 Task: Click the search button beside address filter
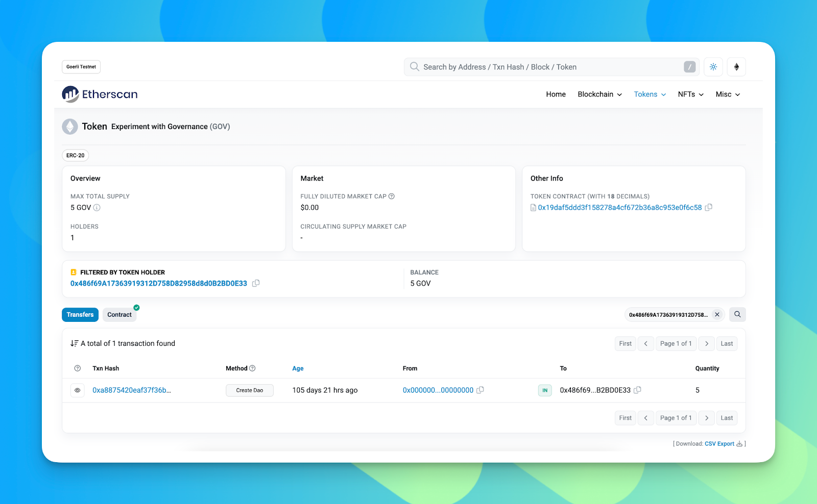pyautogui.click(x=737, y=315)
